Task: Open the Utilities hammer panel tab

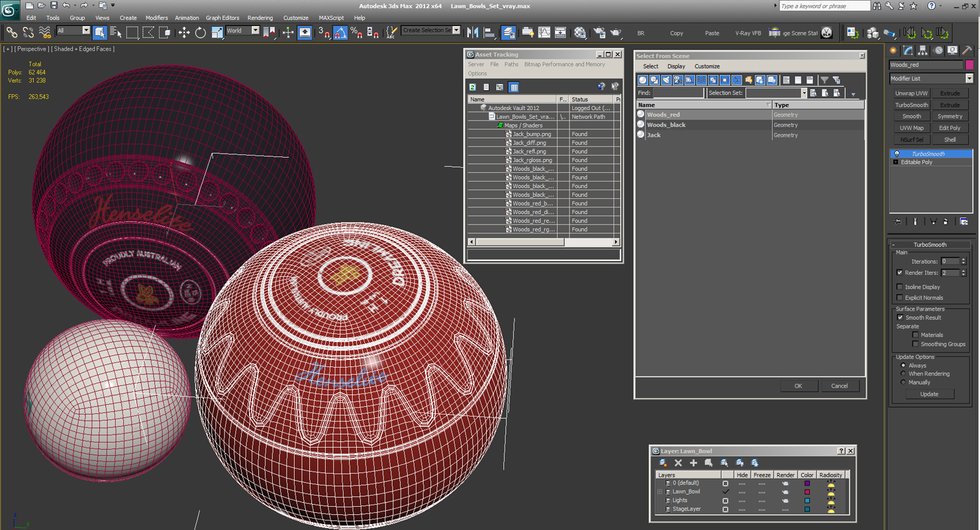Action: click(967, 50)
